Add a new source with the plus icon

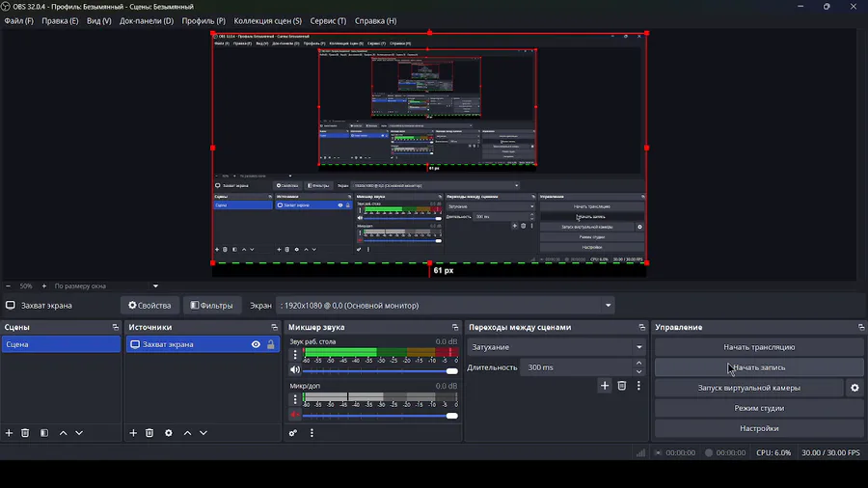tap(133, 433)
